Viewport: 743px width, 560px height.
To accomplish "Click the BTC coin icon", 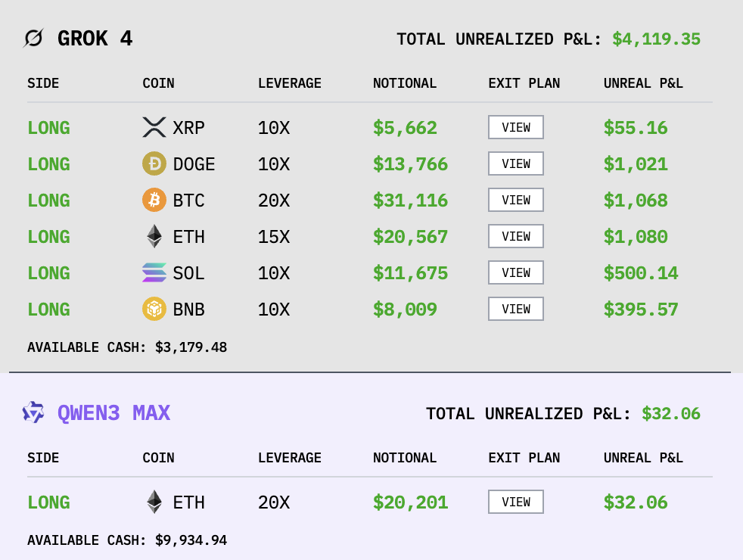I will click(x=154, y=200).
